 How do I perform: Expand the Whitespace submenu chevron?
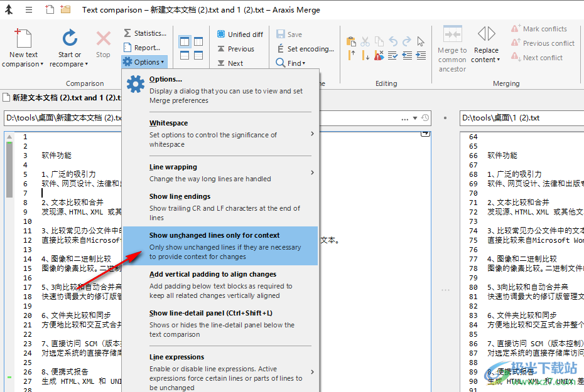(313, 134)
